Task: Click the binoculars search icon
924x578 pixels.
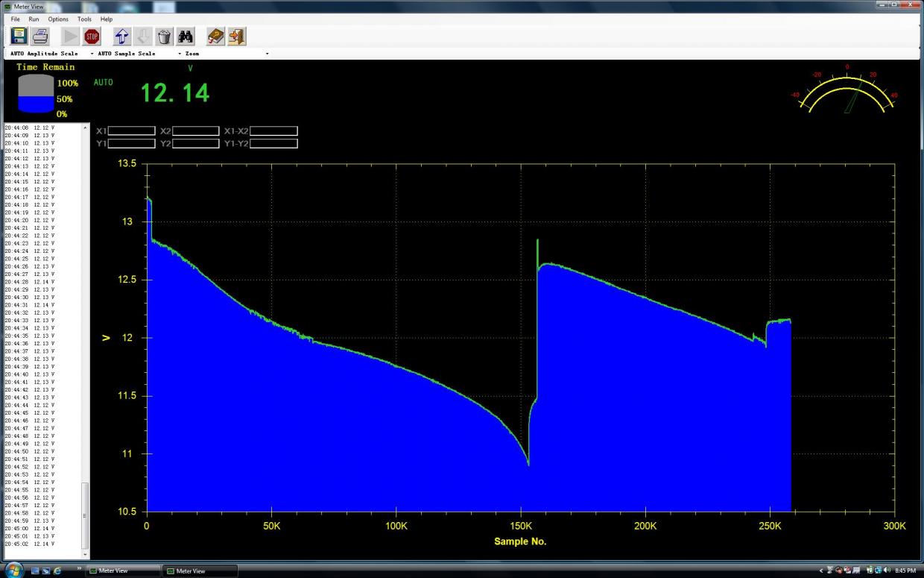Action: (186, 36)
